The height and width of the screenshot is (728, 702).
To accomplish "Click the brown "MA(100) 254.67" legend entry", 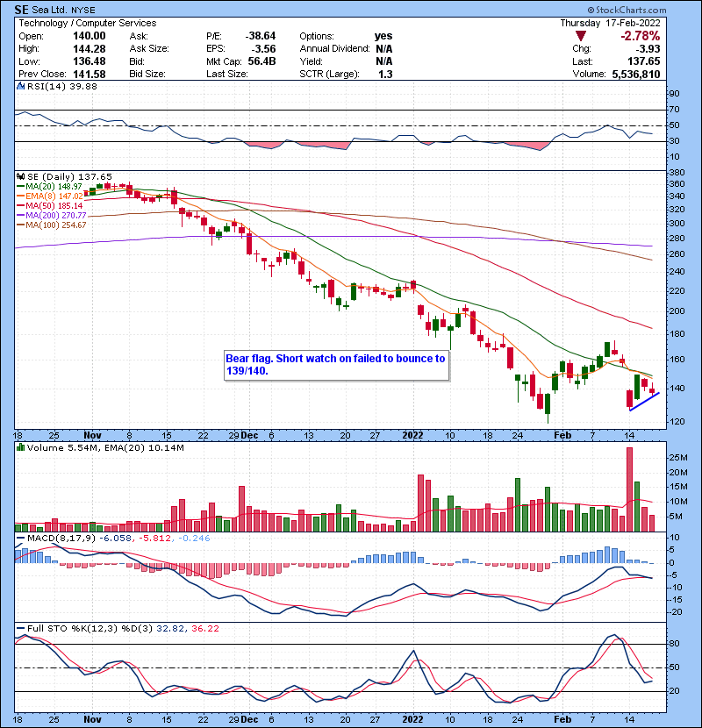I will (x=52, y=225).
